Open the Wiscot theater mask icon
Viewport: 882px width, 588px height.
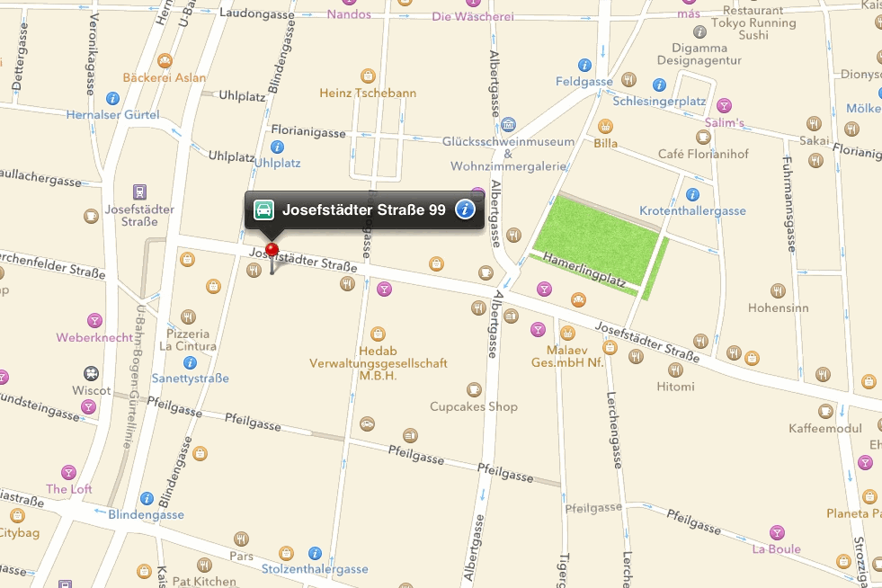click(91, 374)
